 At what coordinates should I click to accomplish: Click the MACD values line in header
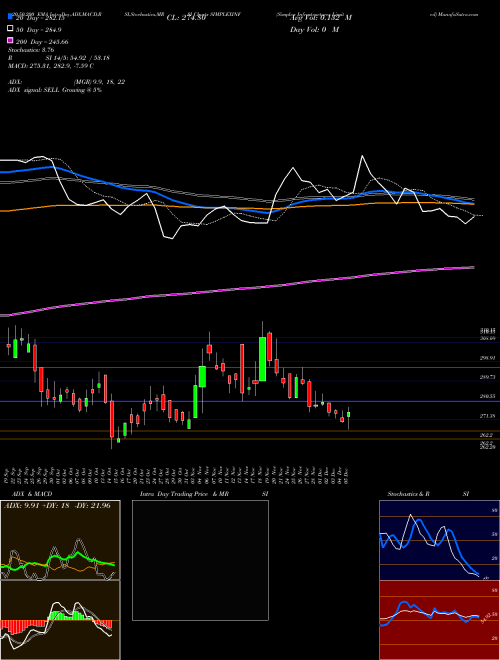(x=51, y=66)
